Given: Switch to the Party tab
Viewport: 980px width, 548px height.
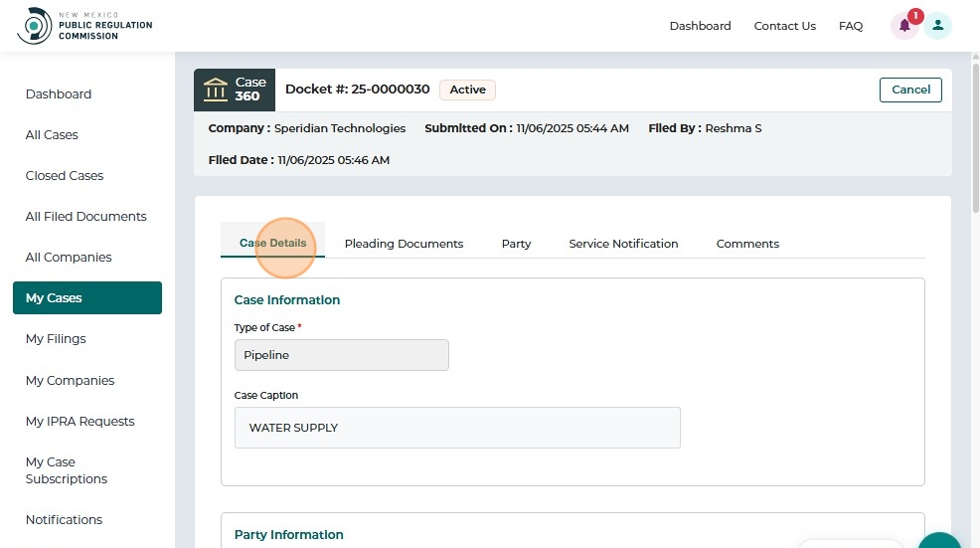Looking at the screenshot, I should tap(516, 244).
